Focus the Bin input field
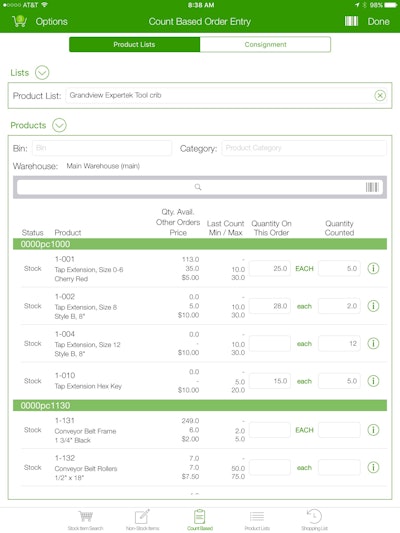Viewport: 400px width, 533px height. [x=102, y=148]
